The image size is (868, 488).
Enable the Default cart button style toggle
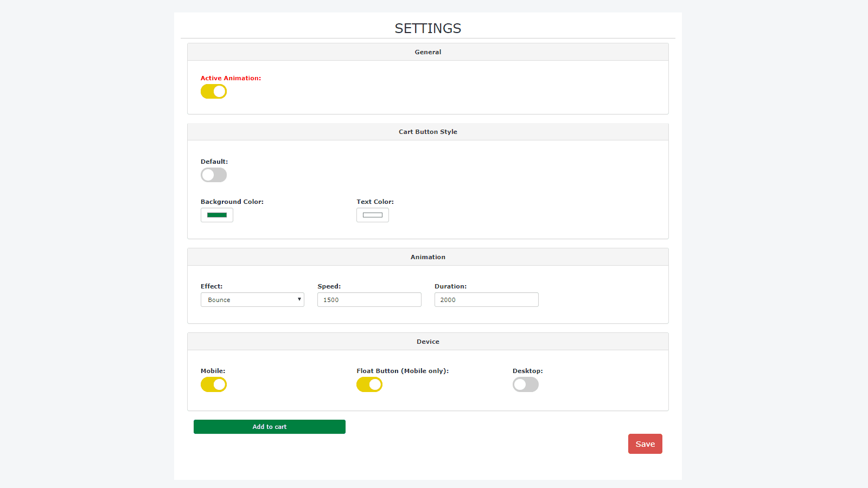pos(213,175)
